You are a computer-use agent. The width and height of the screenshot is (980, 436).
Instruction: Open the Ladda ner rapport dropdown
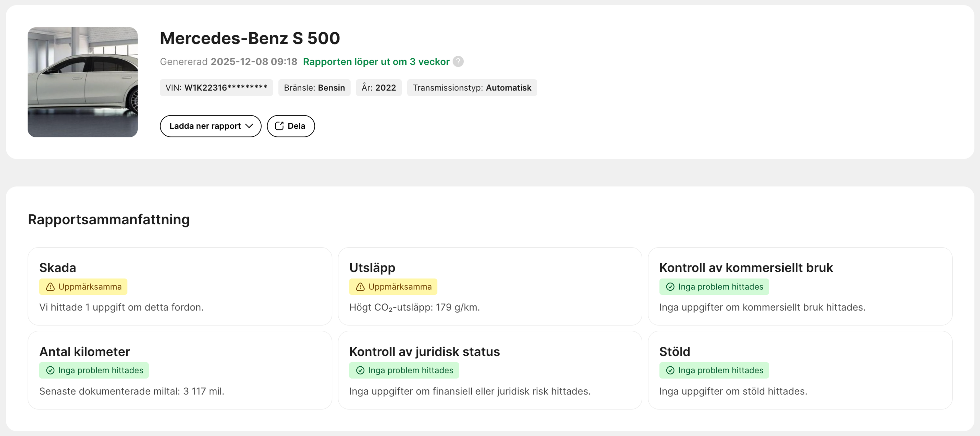click(210, 126)
